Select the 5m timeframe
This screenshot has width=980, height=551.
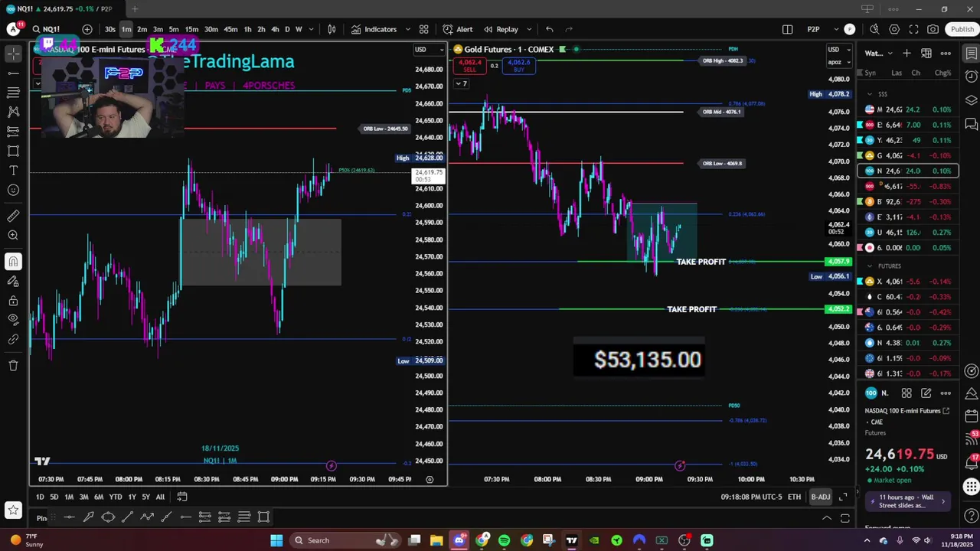(174, 29)
